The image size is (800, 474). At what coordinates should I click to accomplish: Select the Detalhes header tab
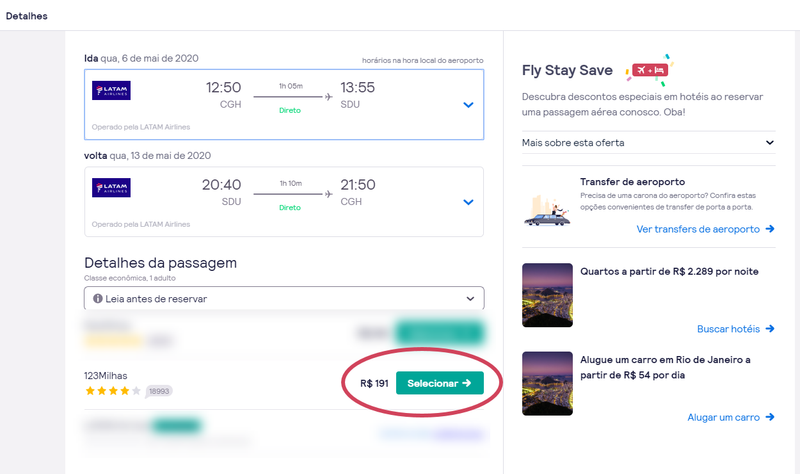(x=27, y=16)
